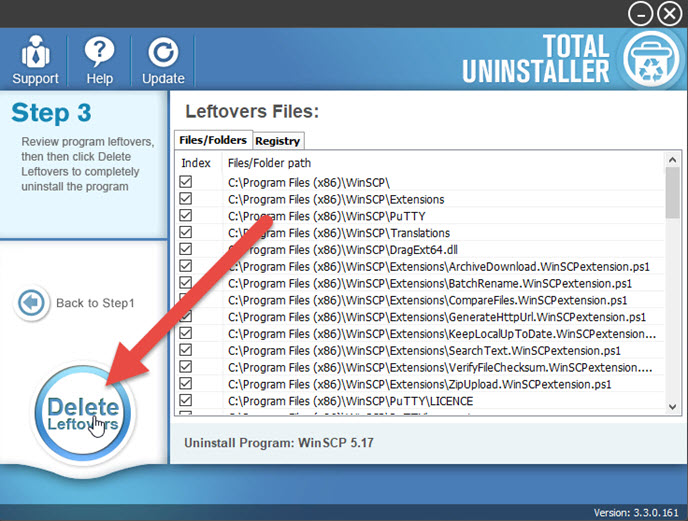The image size is (688, 521).
Task: Click the Back to Step1 arrow icon
Action: (31, 303)
